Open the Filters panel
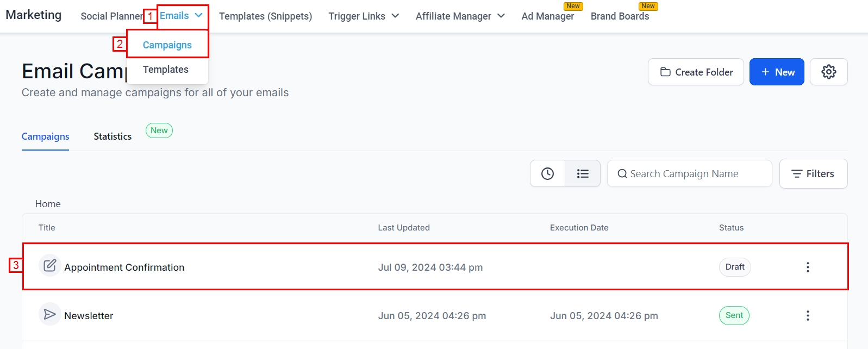 pyautogui.click(x=813, y=174)
